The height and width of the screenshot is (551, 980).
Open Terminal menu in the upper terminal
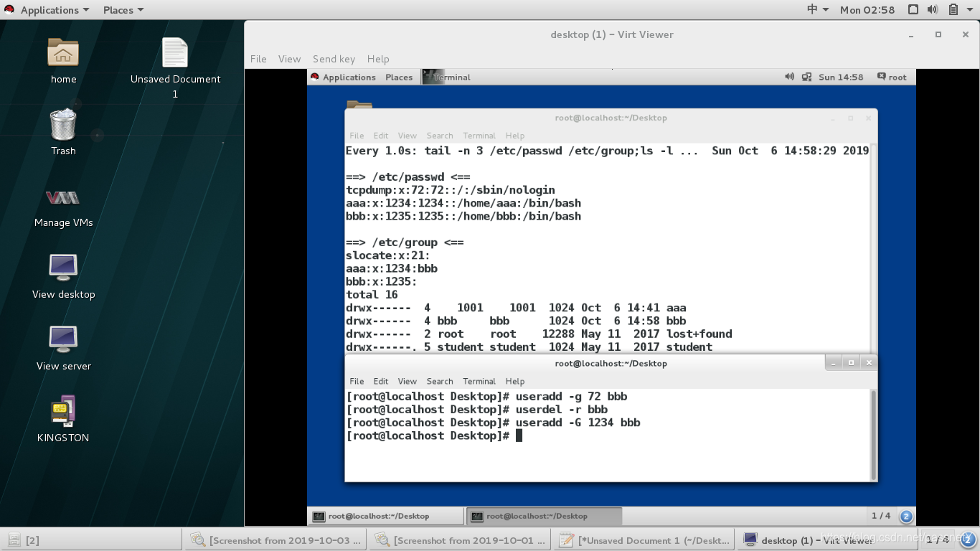pos(479,136)
